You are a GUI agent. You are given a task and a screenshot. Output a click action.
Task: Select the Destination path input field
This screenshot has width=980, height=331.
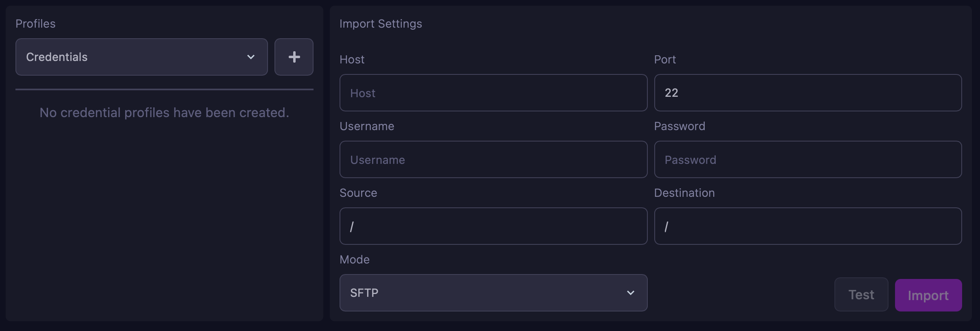point(808,226)
